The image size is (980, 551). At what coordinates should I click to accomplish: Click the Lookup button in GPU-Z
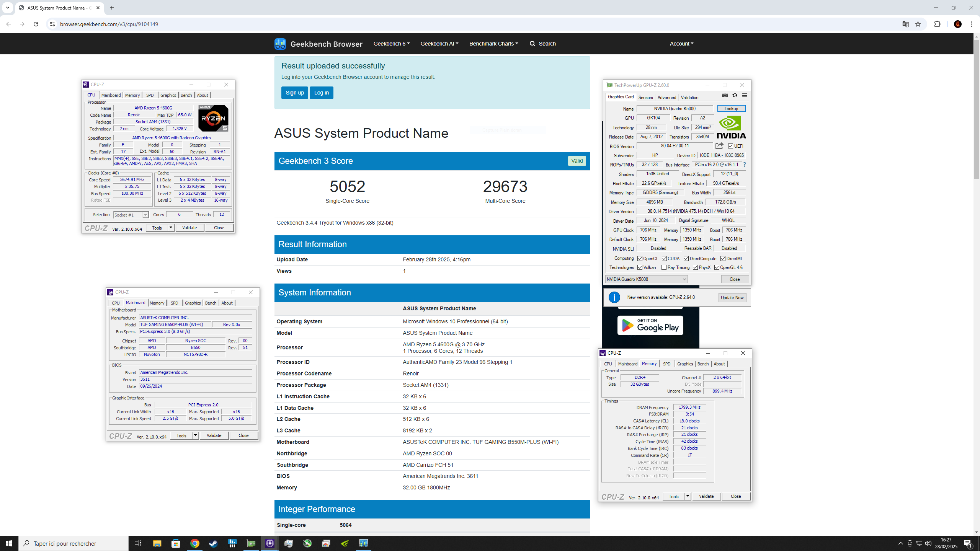[x=731, y=109]
